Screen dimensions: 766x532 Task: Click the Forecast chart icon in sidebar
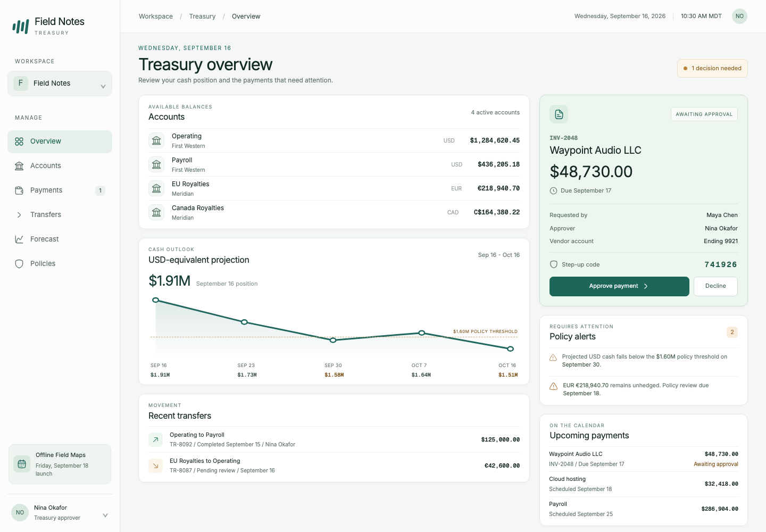(x=19, y=239)
